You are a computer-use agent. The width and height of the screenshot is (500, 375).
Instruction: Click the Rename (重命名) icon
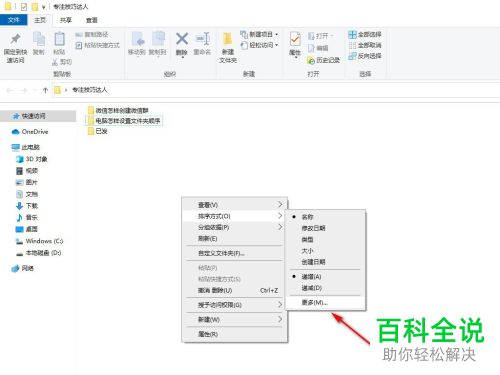coord(202,39)
